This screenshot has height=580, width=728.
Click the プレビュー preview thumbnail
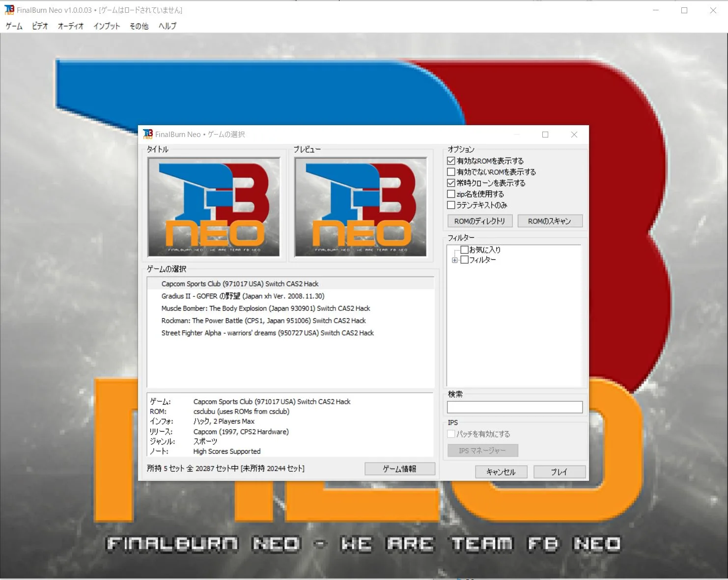tap(361, 207)
